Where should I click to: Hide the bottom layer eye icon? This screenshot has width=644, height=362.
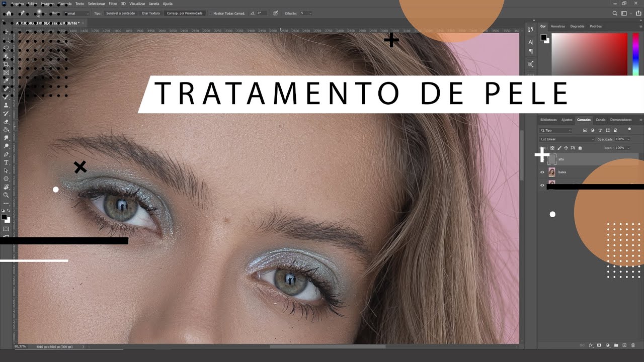click(x=542, y=185)
